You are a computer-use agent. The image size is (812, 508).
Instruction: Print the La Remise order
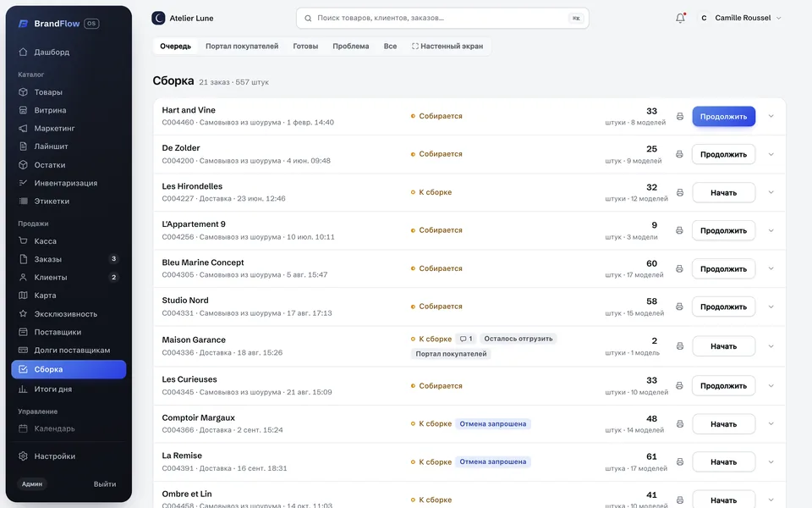click(x=679, y=461)
